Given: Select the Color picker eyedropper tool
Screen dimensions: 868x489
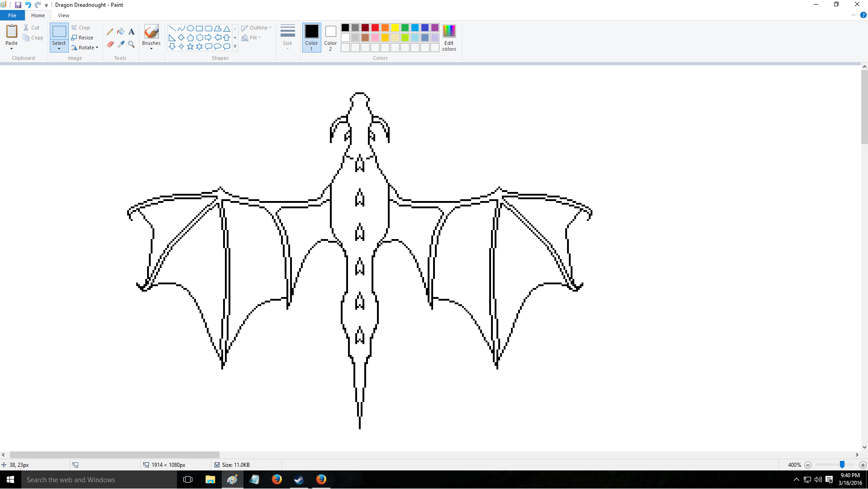Looking at the screenshot, I should click(121, 44).
